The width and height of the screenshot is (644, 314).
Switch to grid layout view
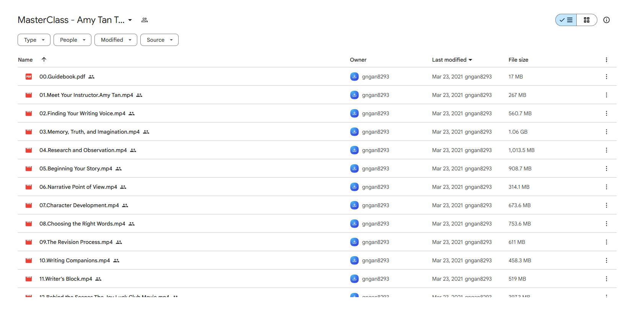(x=587, y=20)
